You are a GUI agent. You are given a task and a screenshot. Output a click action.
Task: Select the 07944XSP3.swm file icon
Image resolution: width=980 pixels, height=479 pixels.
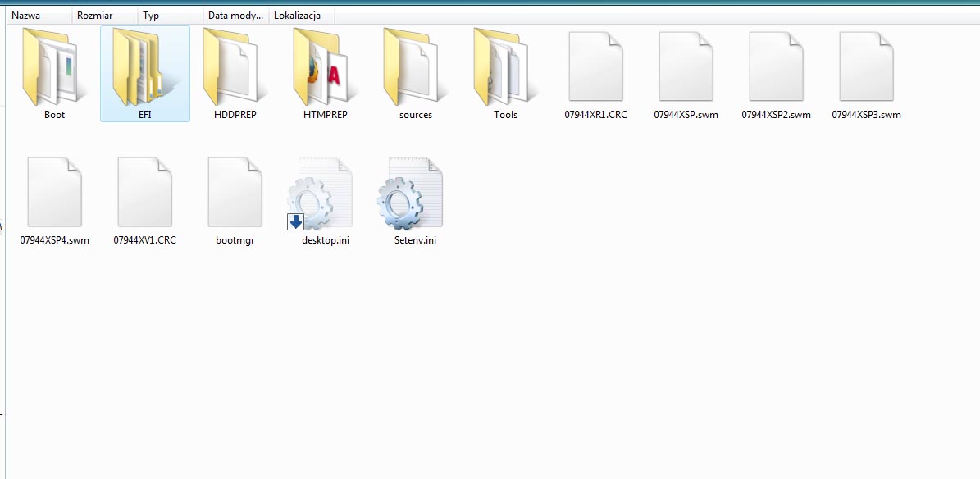[x=866, y=66]
